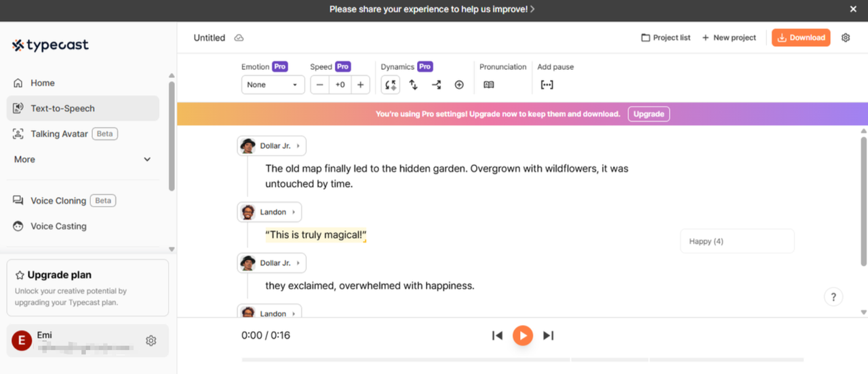Screen dimensions: 868x374
Task: Click the Beta badge on Talking Avatar
Action: click(x=104, y=134)
